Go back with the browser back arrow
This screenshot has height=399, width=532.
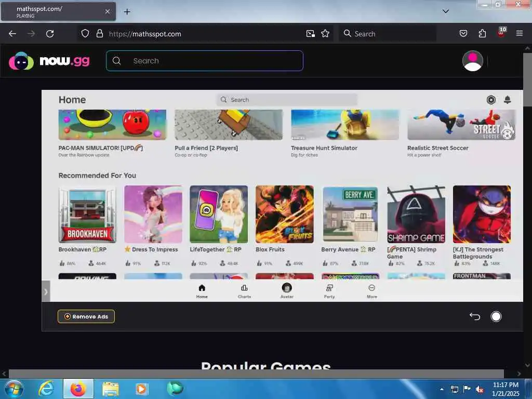(x=12, y=34)
